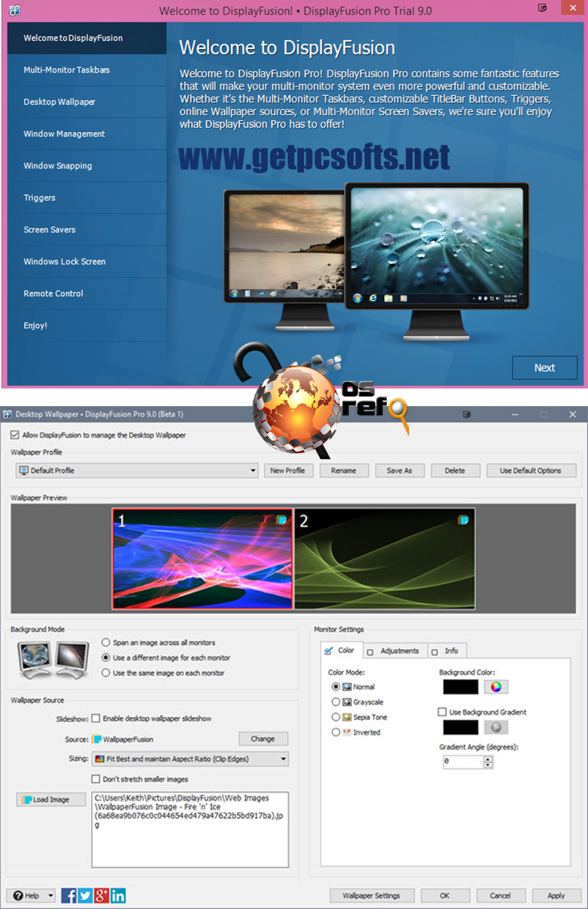Viewport: 588px width, 909px height.
Task: Open the Sizing dropdown
Action: click(x=190, y=759)
